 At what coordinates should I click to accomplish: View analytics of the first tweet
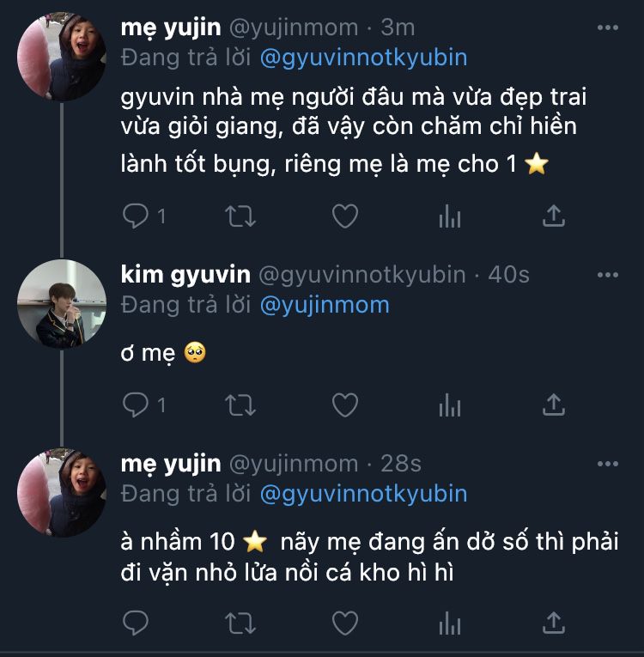coord(450,216)
